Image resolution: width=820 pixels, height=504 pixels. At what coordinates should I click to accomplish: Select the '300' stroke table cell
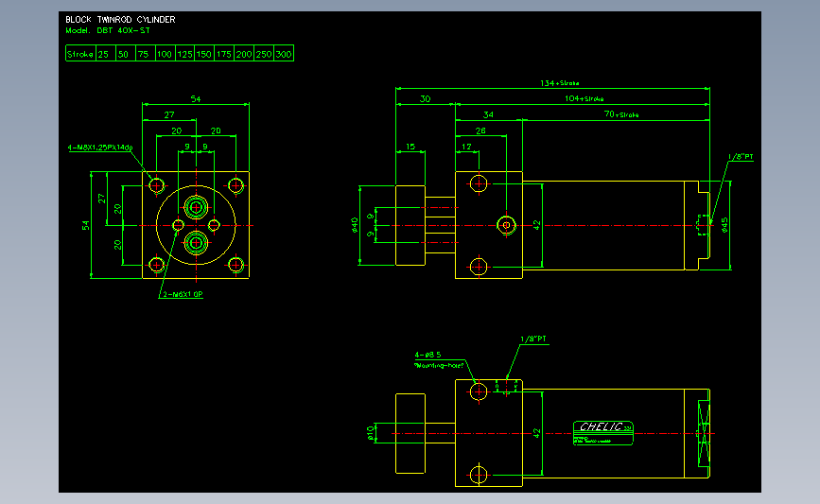click(284, 53)
